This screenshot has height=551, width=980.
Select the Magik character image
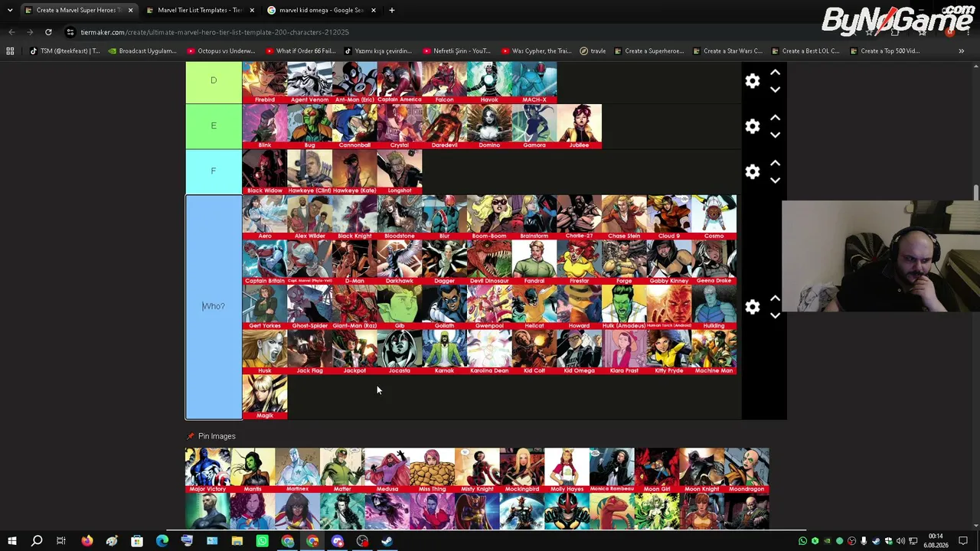point(265,397)
